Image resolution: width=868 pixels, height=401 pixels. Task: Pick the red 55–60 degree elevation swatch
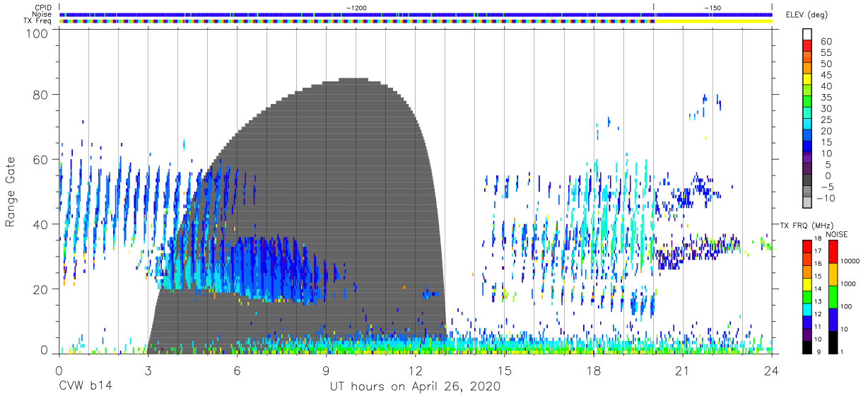click(807, 47)
